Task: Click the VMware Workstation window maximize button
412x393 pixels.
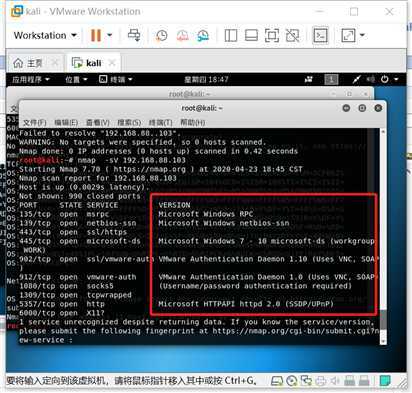Action: [x=354, y=12]
